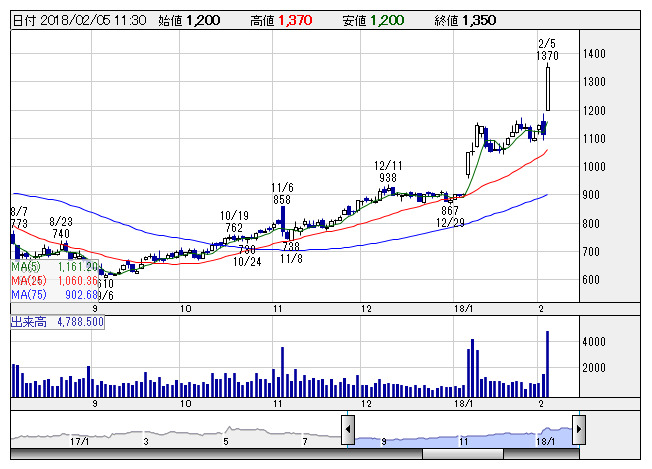Click the left range handle arrow in navigator
Screen dimensions: 652x469
(347, 432)
